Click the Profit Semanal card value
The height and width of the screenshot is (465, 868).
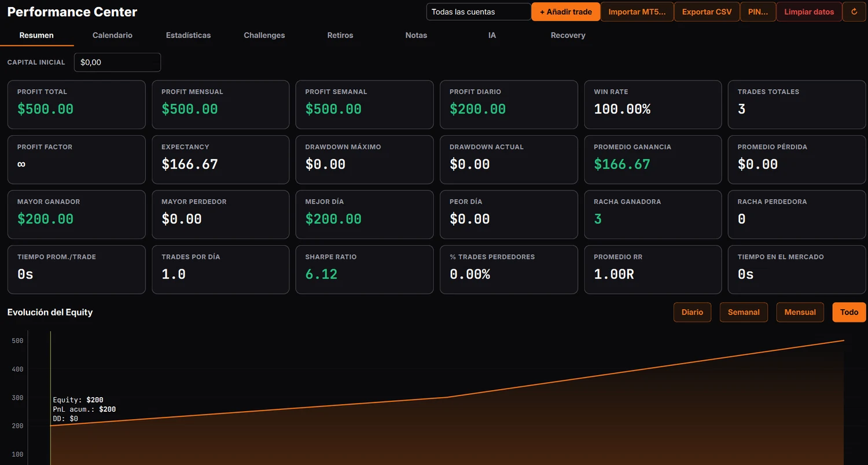(x=333, y=109)
